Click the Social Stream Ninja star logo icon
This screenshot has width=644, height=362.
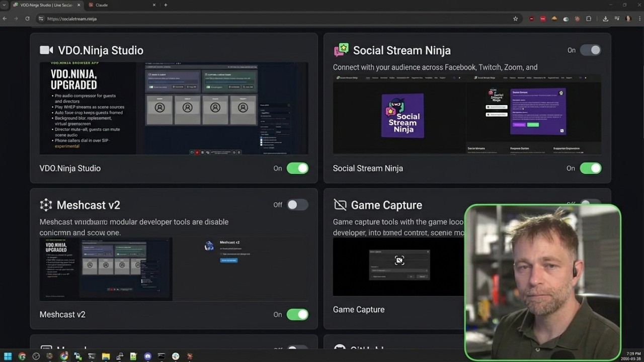coord(341,50)
